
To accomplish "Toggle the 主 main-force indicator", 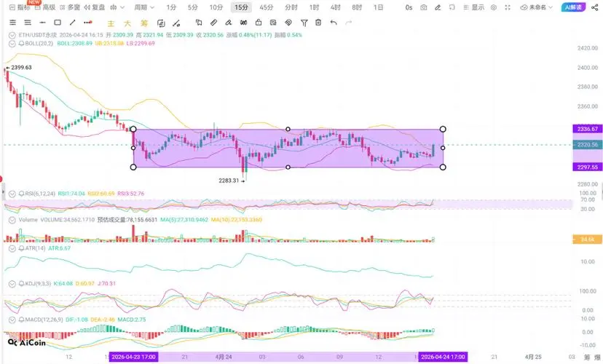I will [111, 23].
